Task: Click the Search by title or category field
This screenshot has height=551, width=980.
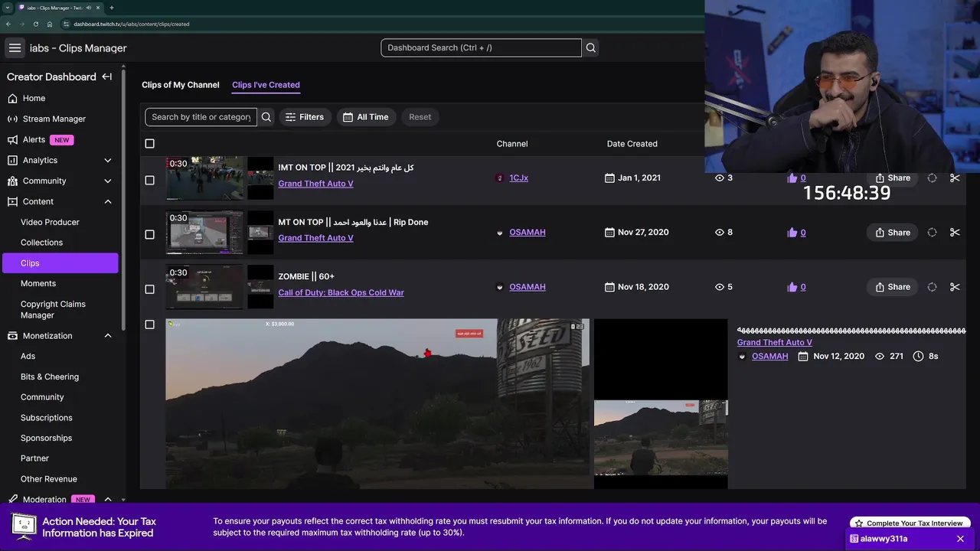Action: pos(201,117)
